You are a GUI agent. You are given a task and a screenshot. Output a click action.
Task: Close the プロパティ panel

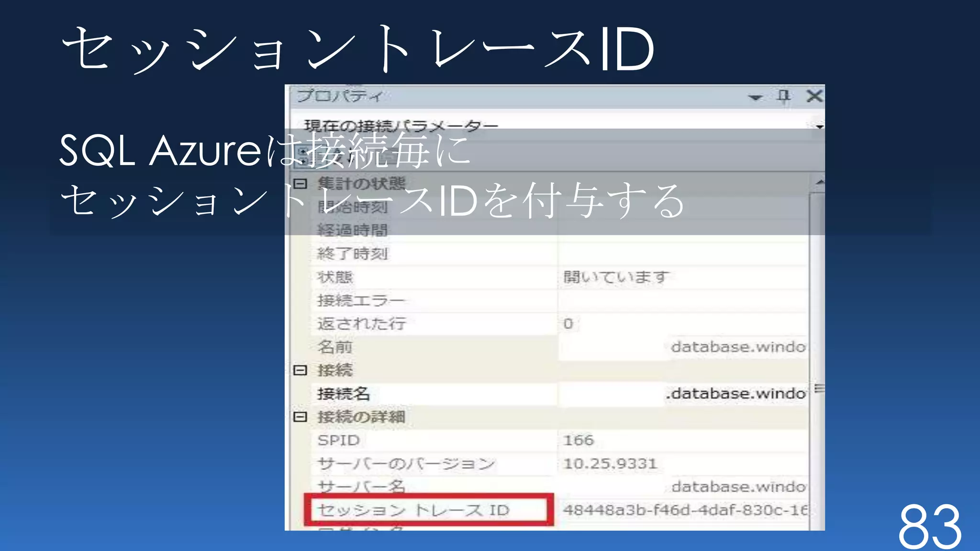(814, 96)
